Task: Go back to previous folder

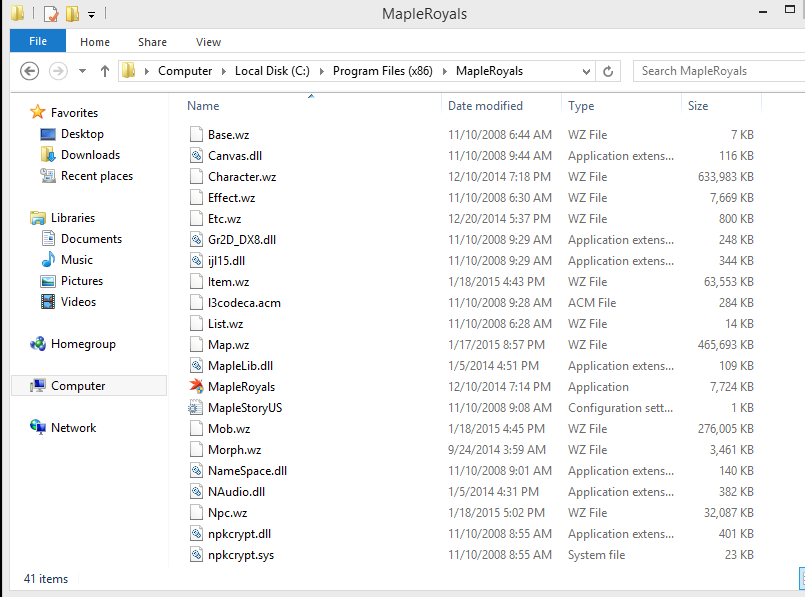Action: 29,71
